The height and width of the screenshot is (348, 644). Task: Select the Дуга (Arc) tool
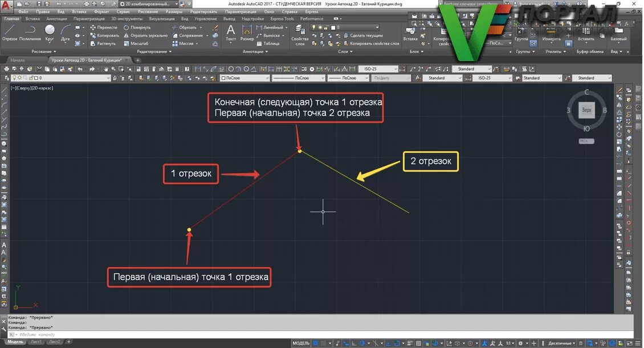coord(66,33)
